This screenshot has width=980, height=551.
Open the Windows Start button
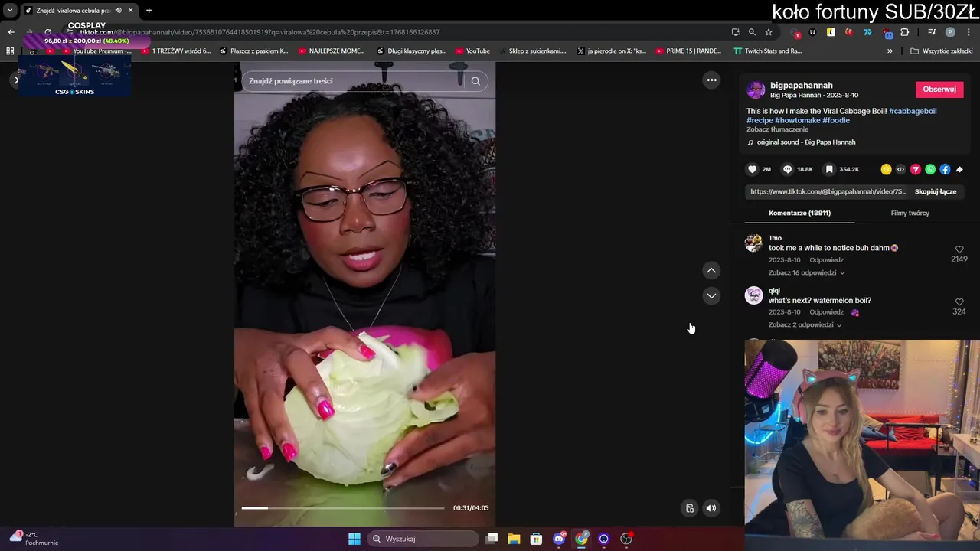[354, 539]
